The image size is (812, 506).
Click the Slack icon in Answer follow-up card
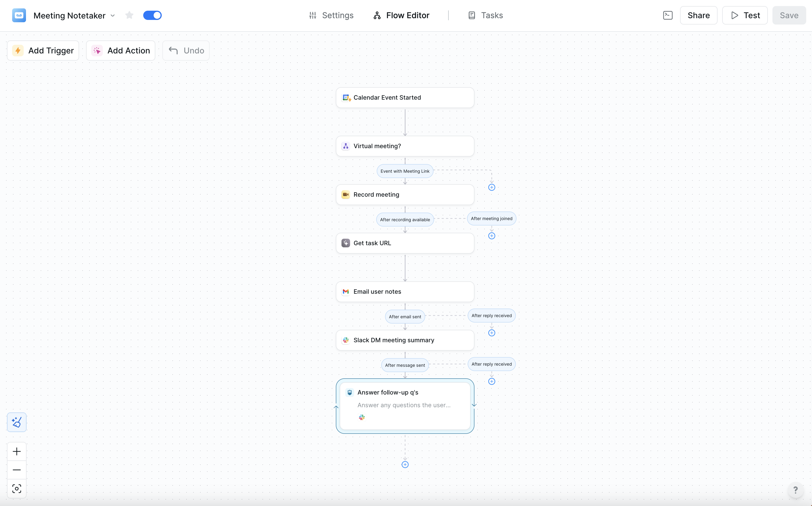[361, 417]
